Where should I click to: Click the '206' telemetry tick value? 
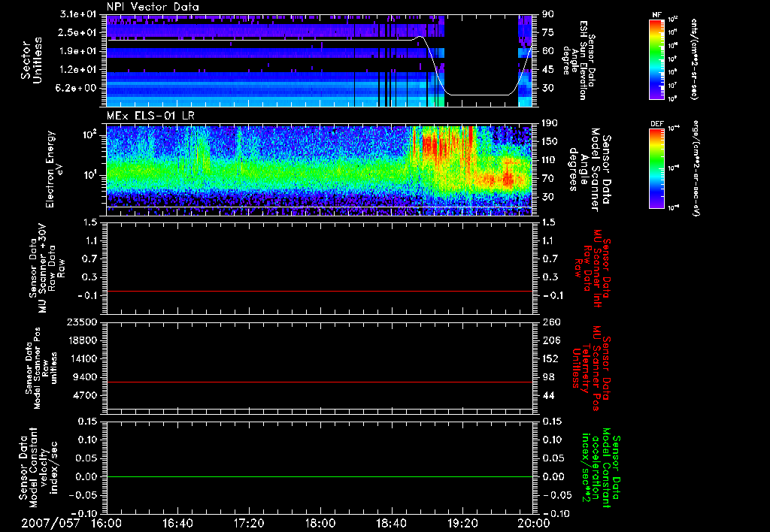550,340
